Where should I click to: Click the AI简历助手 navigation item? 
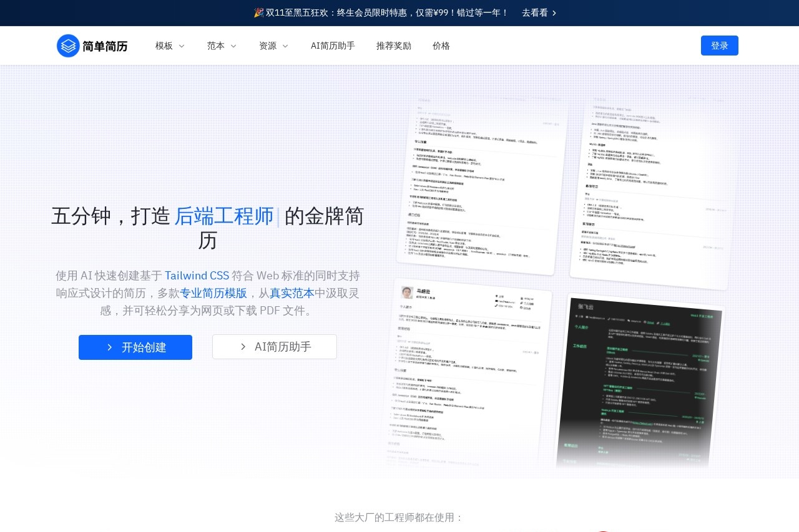tap(333, 46)
